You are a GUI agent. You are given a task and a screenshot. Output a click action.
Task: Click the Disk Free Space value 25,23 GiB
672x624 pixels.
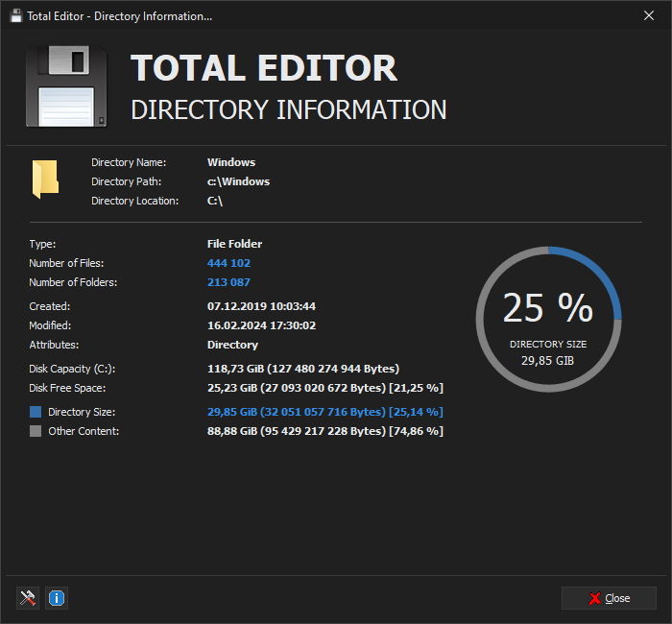325,388
